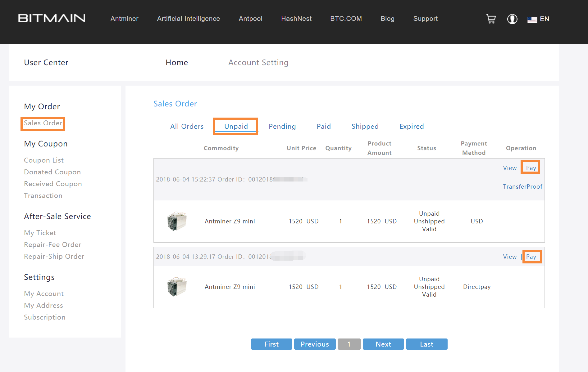
Task: Visit BTC.COM in the top navigation
Action: click(x=346, y=19)
